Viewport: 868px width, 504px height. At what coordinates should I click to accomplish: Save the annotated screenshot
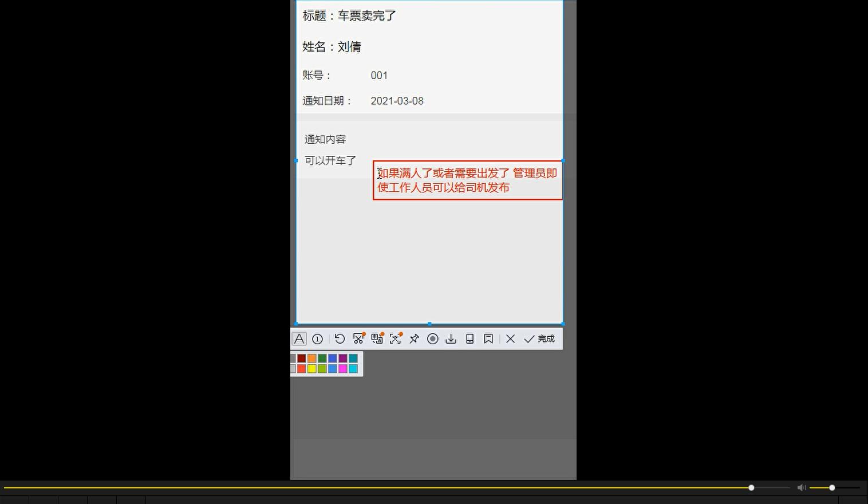tap(451, 338)
